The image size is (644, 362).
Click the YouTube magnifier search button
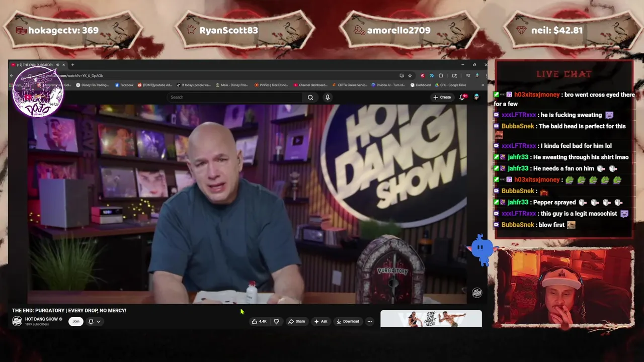[x=310, y=97]
